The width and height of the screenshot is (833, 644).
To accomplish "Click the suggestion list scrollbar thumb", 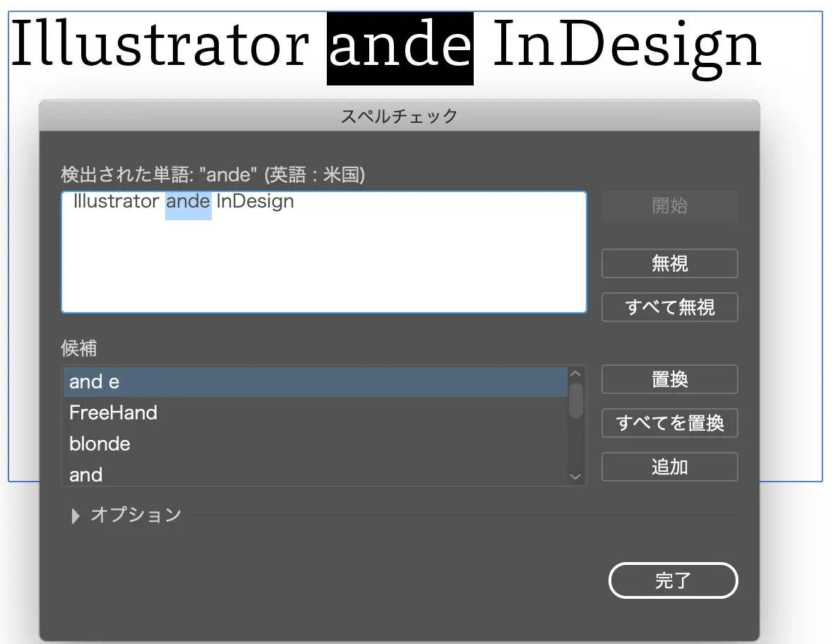I will pos(576,400).
